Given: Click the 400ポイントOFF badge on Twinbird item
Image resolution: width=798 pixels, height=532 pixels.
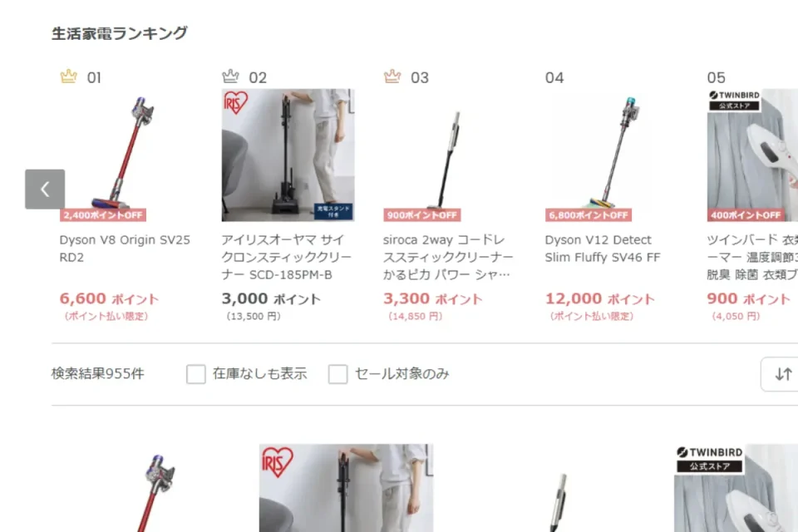Looking at the screenshot, I should [x=746, y=214].
